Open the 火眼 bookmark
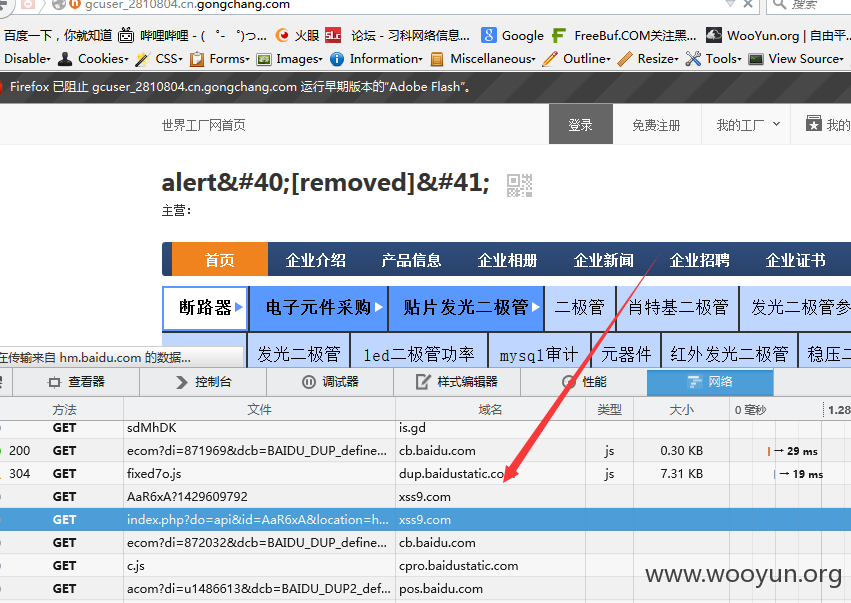The image size is (851, 603). click(x=297, y=35)
